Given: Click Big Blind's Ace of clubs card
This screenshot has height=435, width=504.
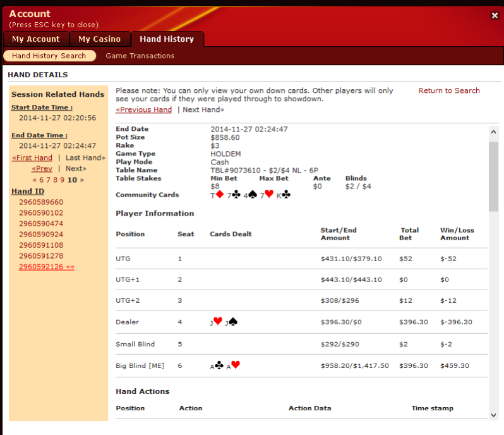Looking at the screenshot, I should (217, 365).
